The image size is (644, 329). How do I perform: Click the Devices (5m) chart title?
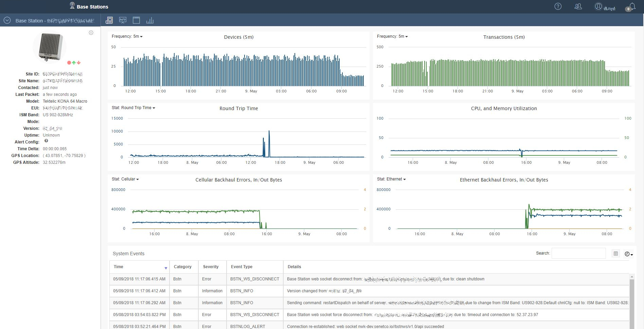pos(239,37)
